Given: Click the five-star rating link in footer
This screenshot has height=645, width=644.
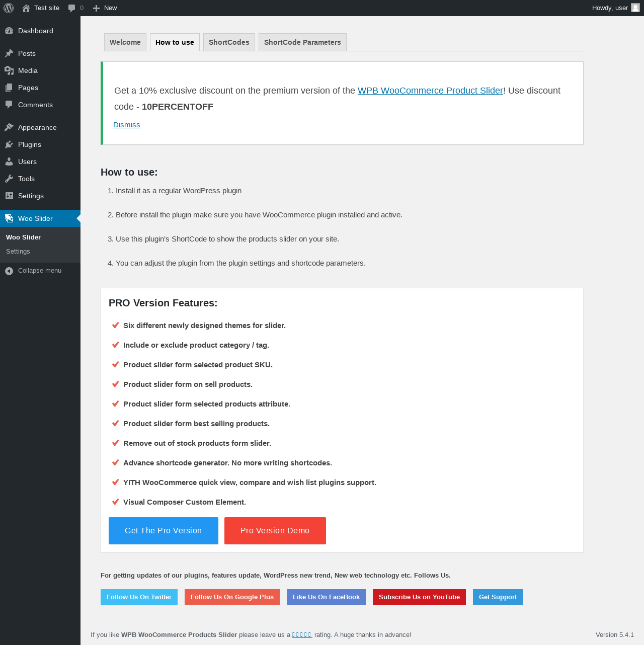Looking at the screenshot, I should pyautogui.click(x=302, y=635).
